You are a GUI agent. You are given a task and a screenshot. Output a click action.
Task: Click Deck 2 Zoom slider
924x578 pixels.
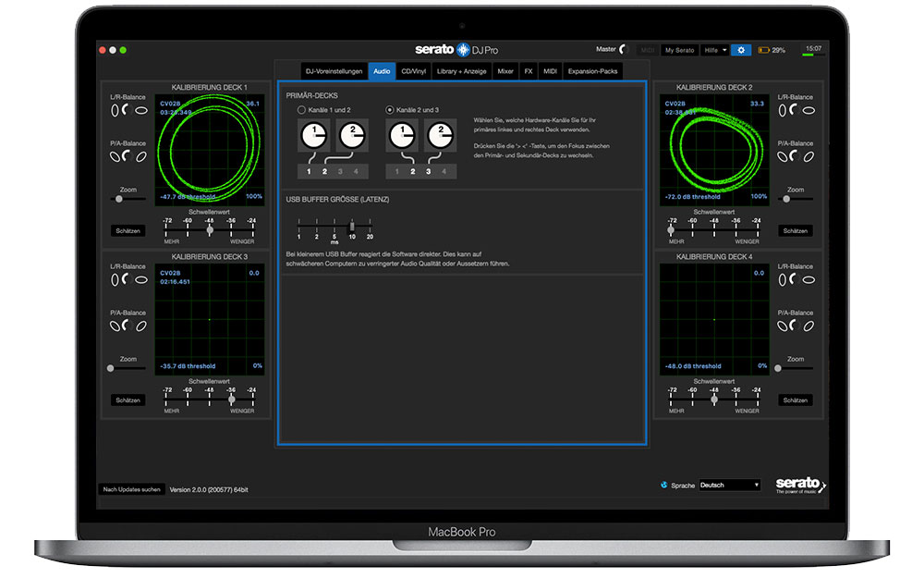pos(796,199)
